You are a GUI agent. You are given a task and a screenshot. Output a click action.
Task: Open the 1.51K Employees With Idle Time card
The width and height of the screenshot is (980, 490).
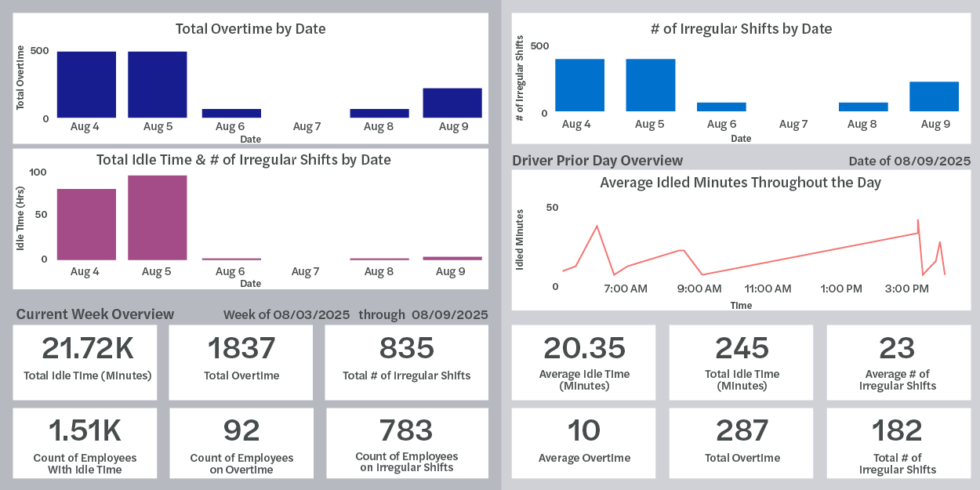point(85,443)
